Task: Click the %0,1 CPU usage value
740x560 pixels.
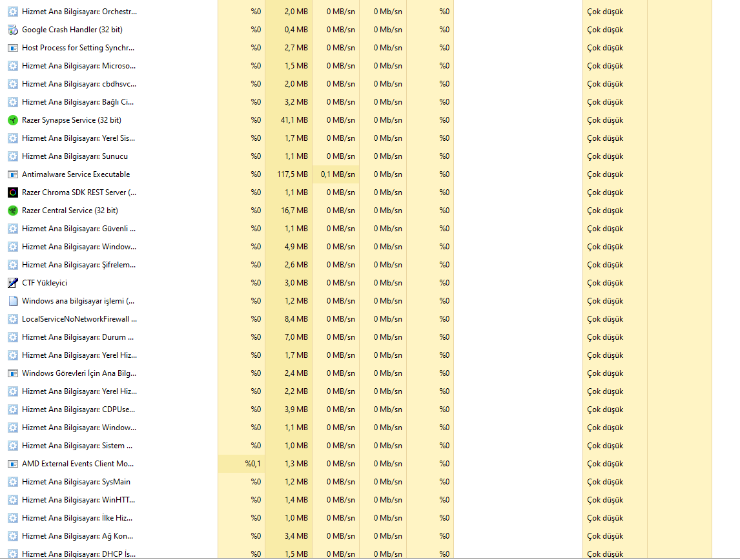Action: click(x=252, y=464)
